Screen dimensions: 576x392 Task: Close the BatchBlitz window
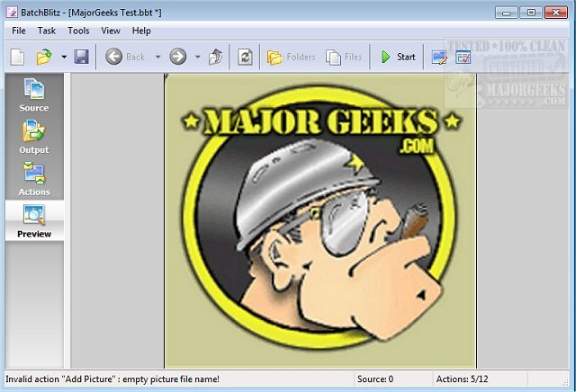pos(556,13)
